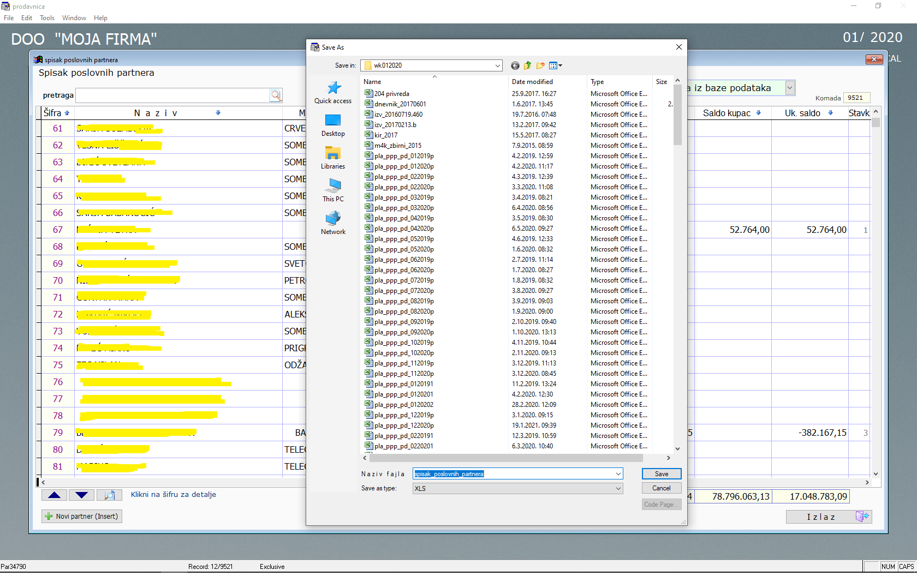Sort files by Date modified column header
This screenshot has height=588, width=917.
click(547, 82)
